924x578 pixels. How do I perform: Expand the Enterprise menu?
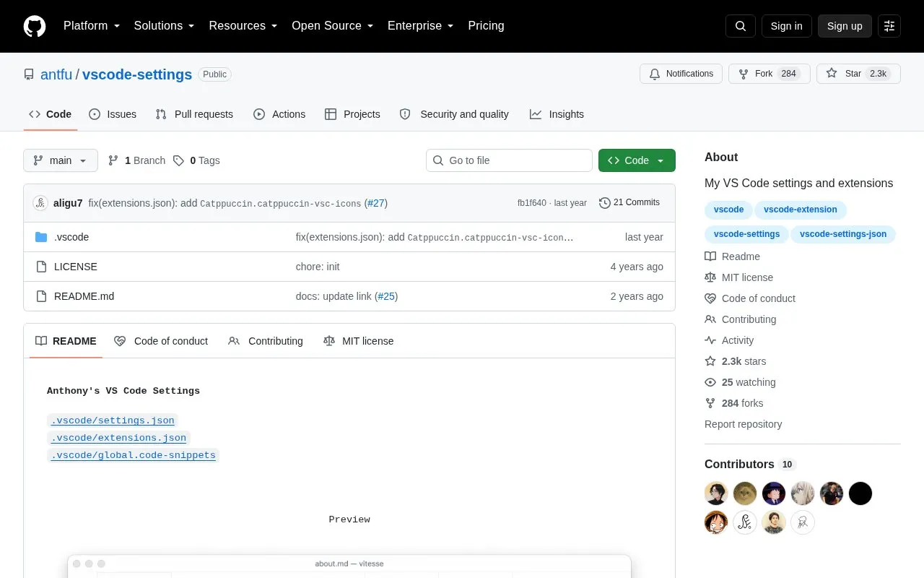click(421, 26)
